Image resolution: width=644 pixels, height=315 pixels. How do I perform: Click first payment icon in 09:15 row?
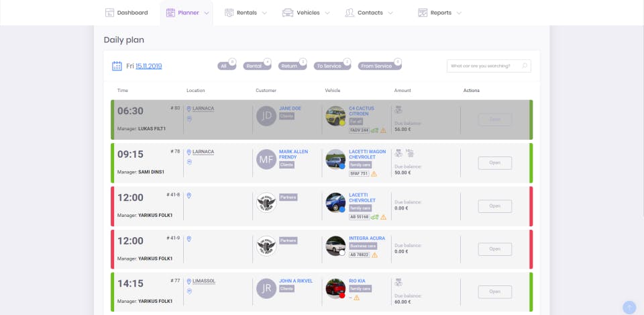(x=398, y=153)
